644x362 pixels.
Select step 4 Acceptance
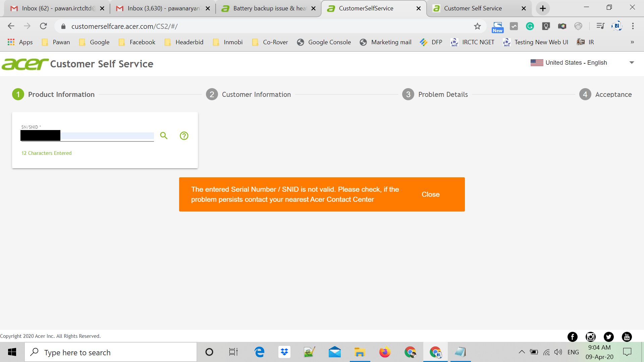tap(605, 95)
